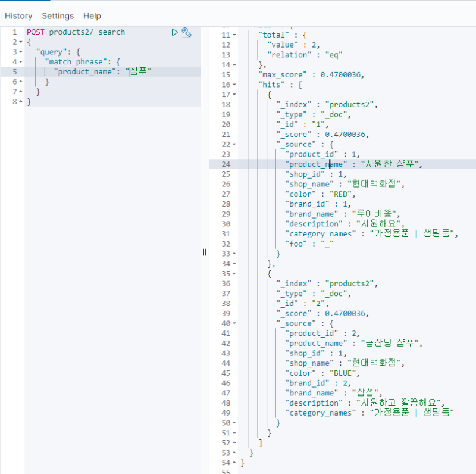Fold the first hit object on line 17
Screen dimensions: 476x474
click(x=234, y=95)
